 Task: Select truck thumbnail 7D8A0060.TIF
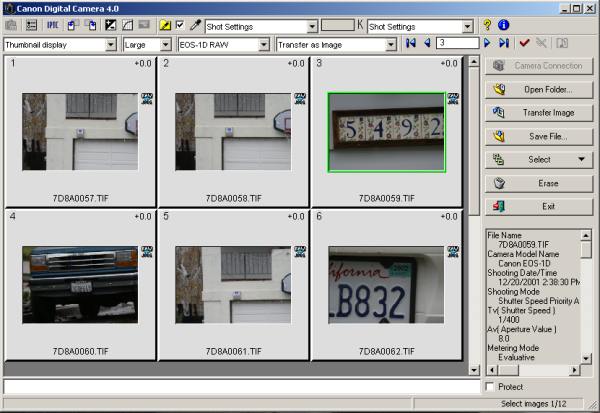[80, 285]
